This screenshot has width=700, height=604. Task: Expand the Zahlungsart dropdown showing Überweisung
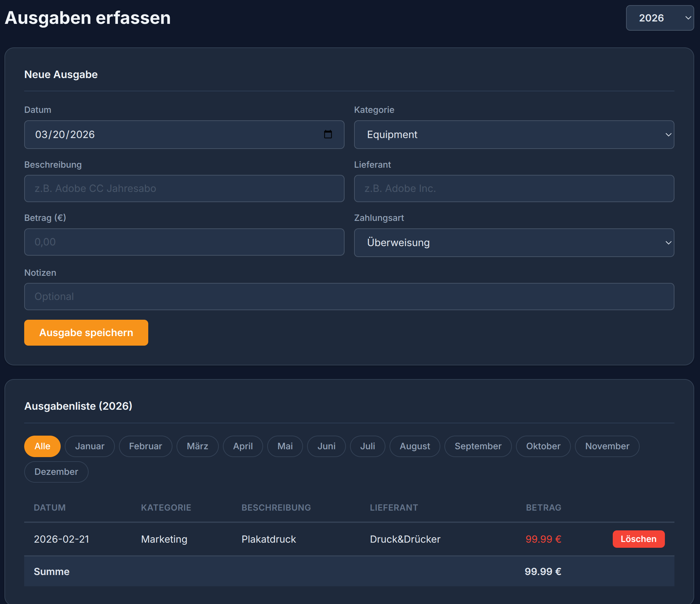[x=514, y=242]
